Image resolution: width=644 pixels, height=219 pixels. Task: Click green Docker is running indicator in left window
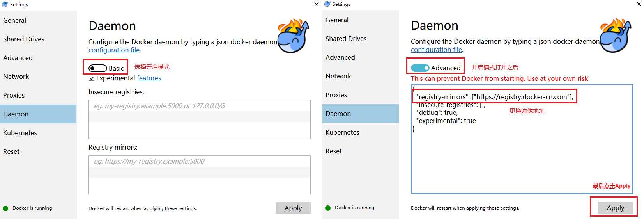(5, 208)
